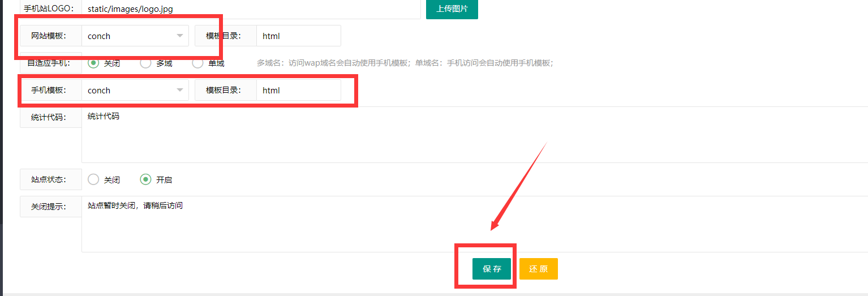This screenshot has height=296, width=868.
Task: Click the 关闭提示 label
Action: point(50,207)
